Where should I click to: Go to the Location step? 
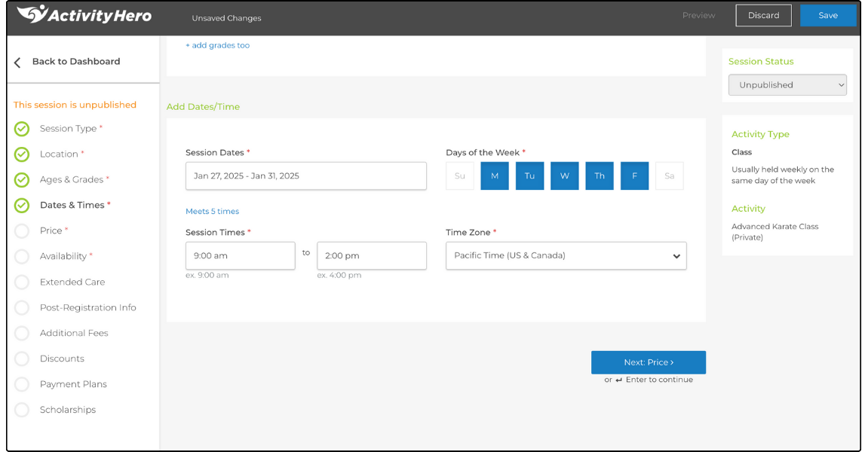click(59, 154)
